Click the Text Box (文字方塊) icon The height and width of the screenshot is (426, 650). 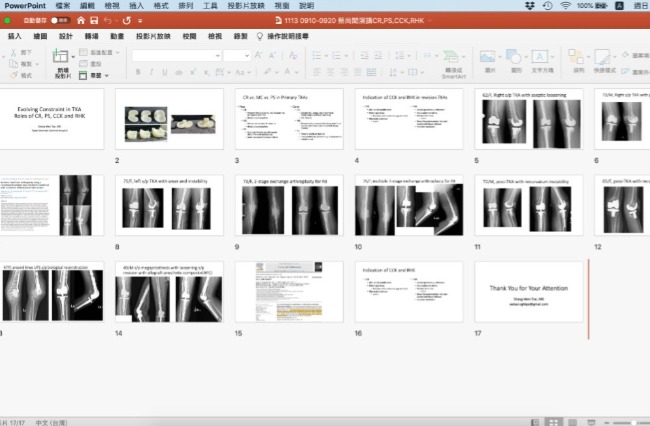pyautogui.click(x=542, y=59)
